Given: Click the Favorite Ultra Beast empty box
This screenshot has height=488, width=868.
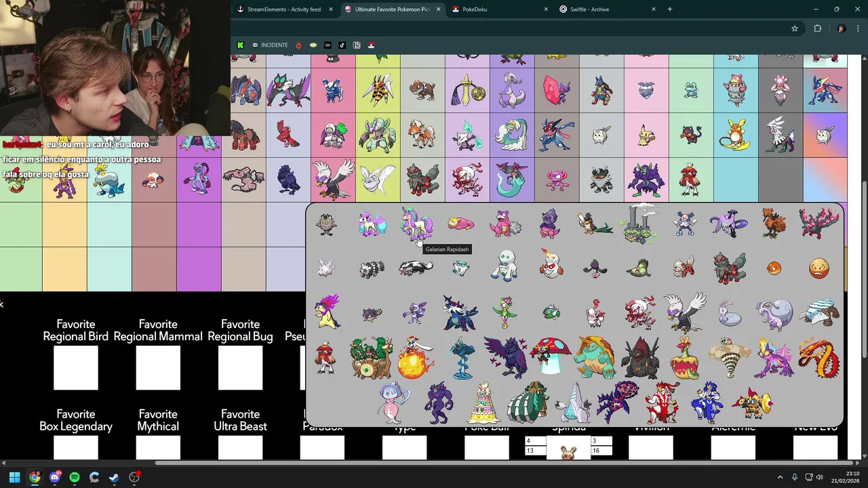Looking at the screenshot, I should pos(240,448).
